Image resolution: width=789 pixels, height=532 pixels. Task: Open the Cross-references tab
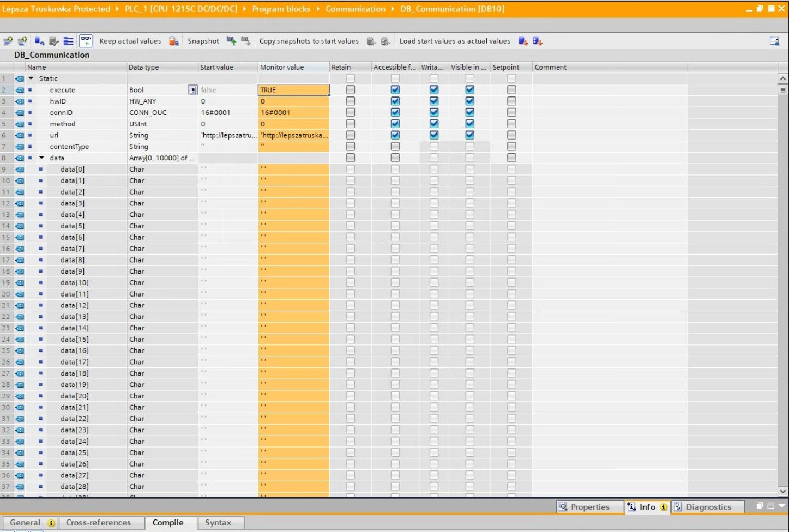coord(98,523)
